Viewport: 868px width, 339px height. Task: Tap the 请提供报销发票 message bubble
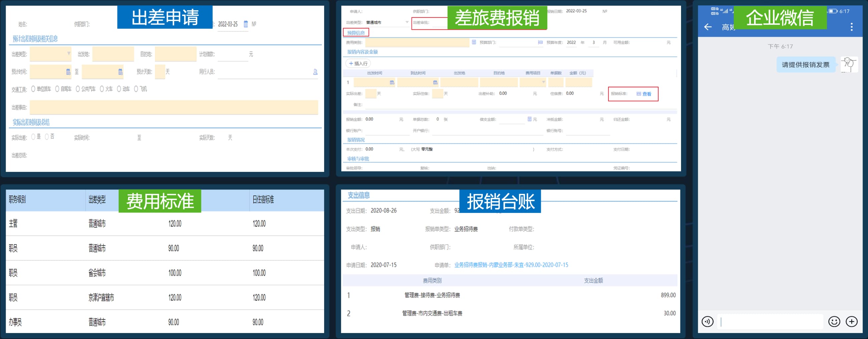coord(806,65)
